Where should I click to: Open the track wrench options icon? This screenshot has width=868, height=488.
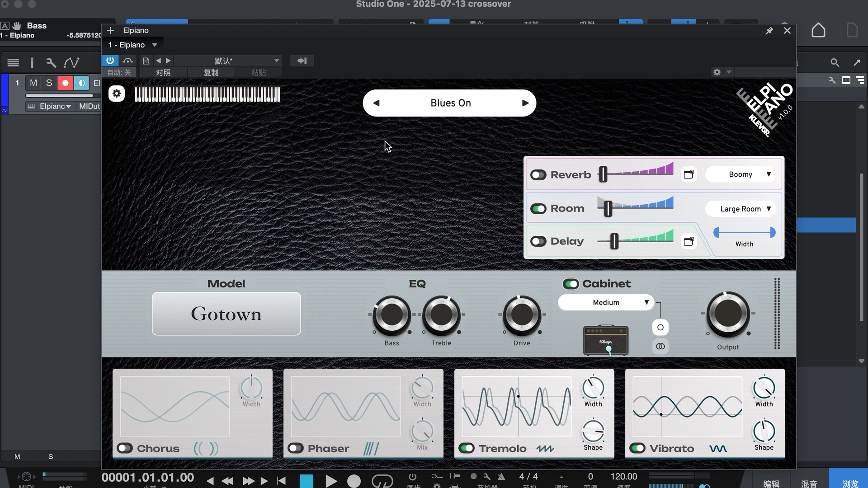(x=51, y=62)
